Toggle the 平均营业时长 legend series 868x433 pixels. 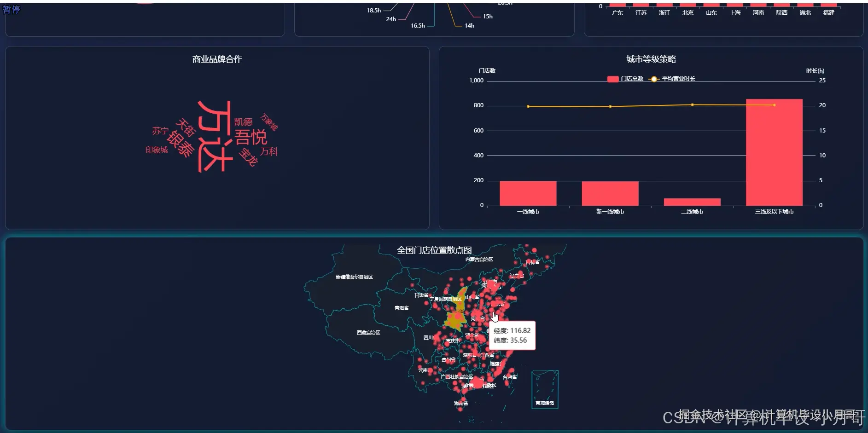tap(672, 79)
